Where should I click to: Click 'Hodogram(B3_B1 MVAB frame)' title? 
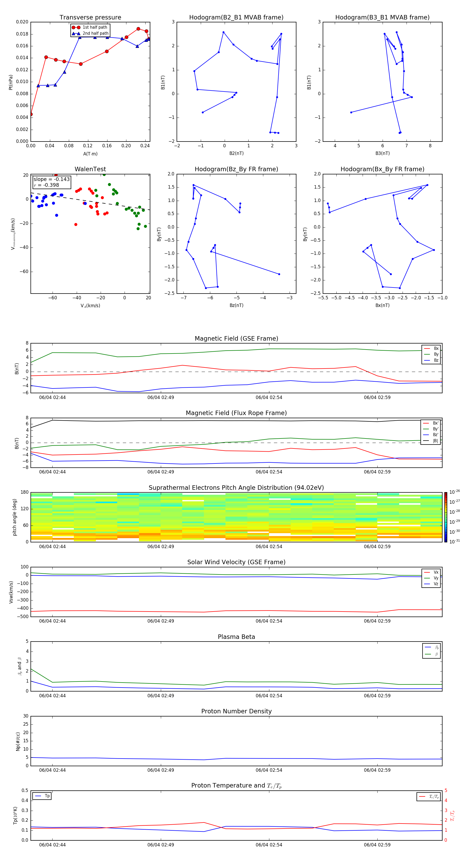coord(382,18)
